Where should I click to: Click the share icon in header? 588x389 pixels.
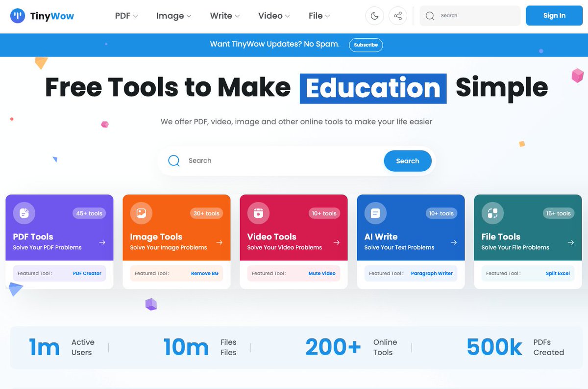click(398, 16)
